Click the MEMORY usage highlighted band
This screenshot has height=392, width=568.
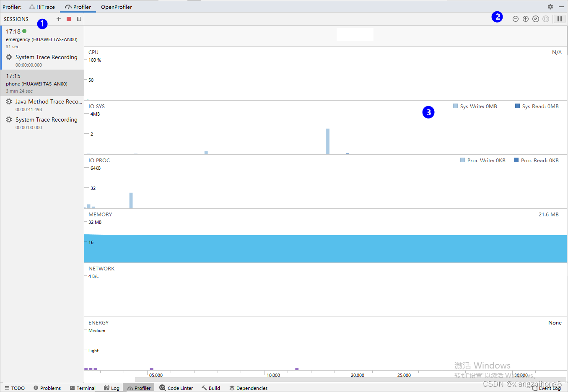[293, 249]
